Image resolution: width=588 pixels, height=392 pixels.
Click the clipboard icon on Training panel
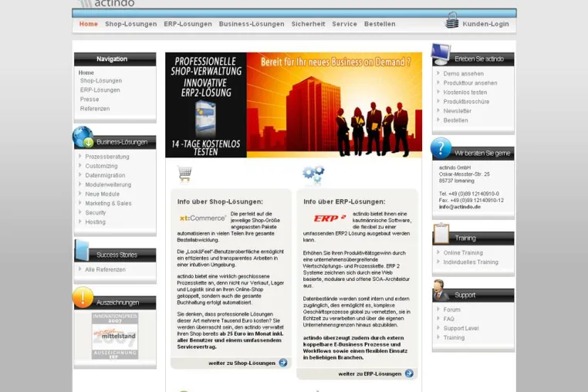coord(441,234)
